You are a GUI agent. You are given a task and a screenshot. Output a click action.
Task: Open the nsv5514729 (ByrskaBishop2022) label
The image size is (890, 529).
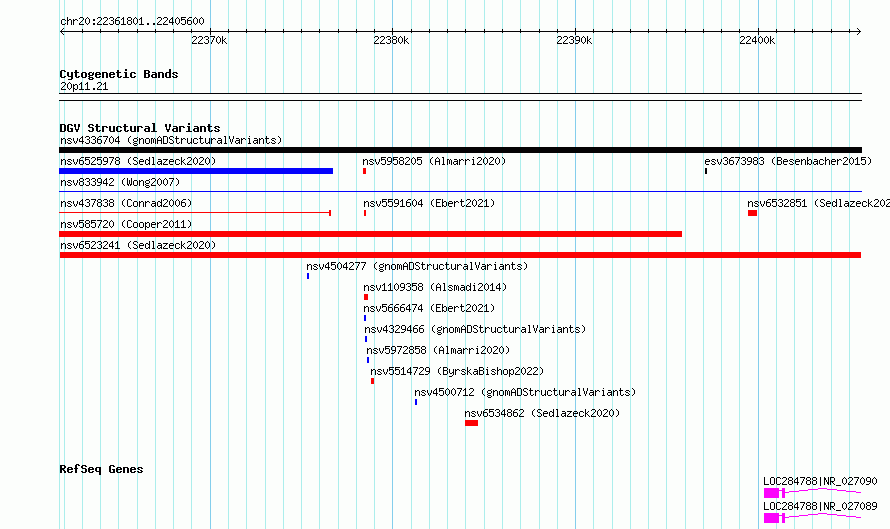point(457,371)
